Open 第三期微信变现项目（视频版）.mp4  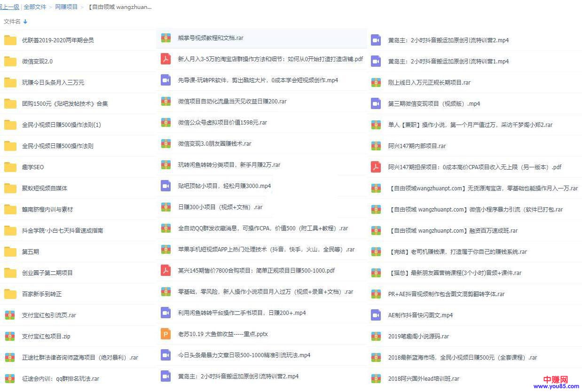click(x=434, y=103)
